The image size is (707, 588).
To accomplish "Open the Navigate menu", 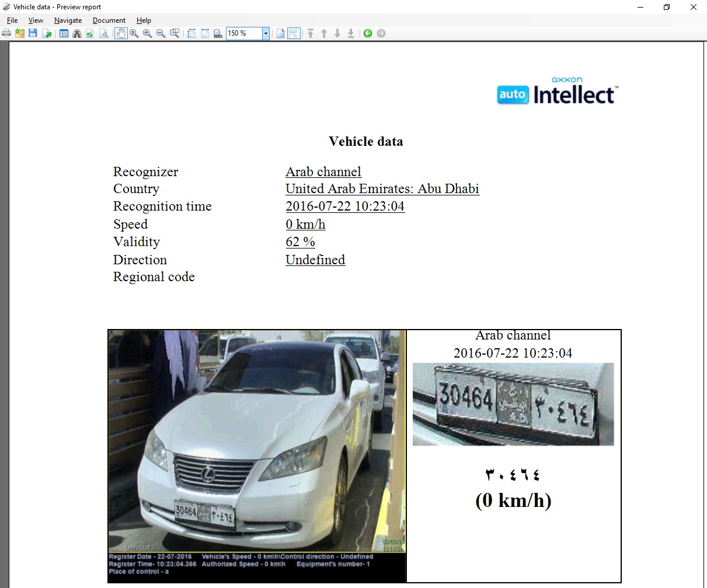I will pos(68,20).
